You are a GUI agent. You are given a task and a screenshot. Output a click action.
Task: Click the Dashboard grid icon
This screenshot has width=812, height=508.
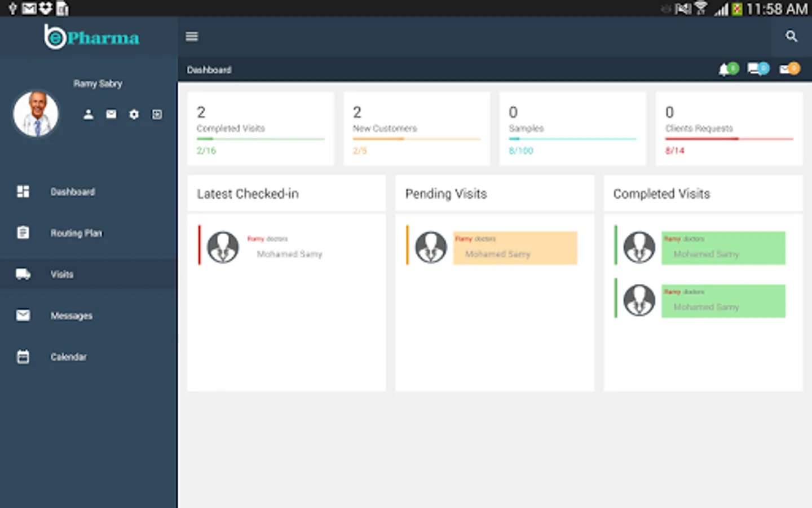click(23, 191)
